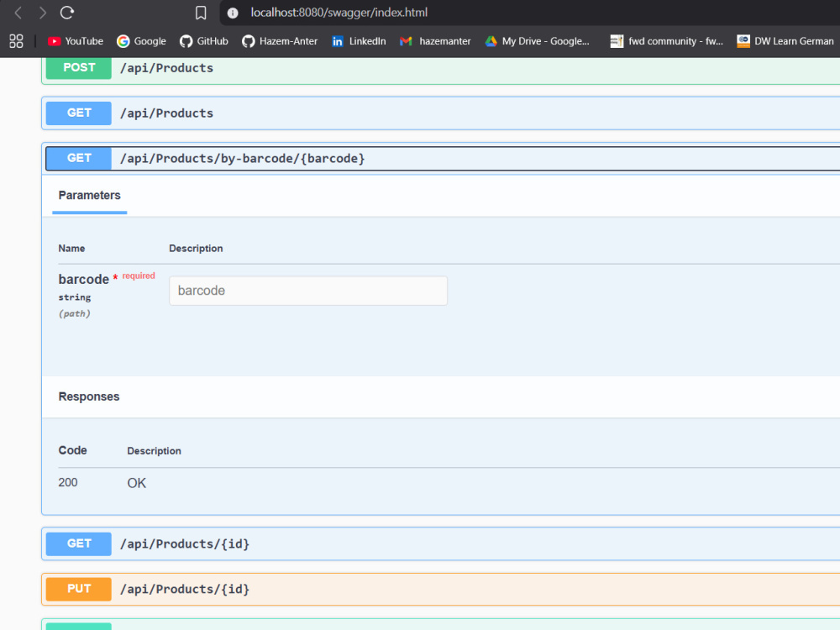Viewport: 840px width, 630px height.
Task: Click the '(path)' parameter location label
Action: [x=75, y=313]
